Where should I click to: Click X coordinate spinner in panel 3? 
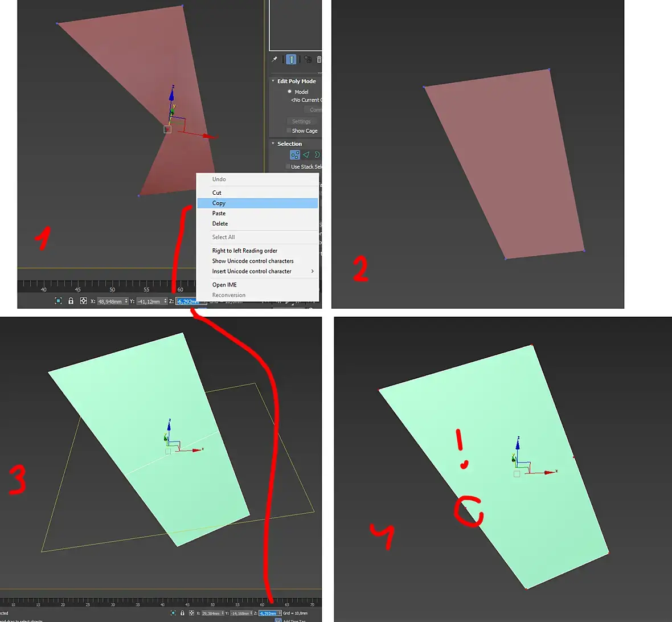(x=223, y=613)
